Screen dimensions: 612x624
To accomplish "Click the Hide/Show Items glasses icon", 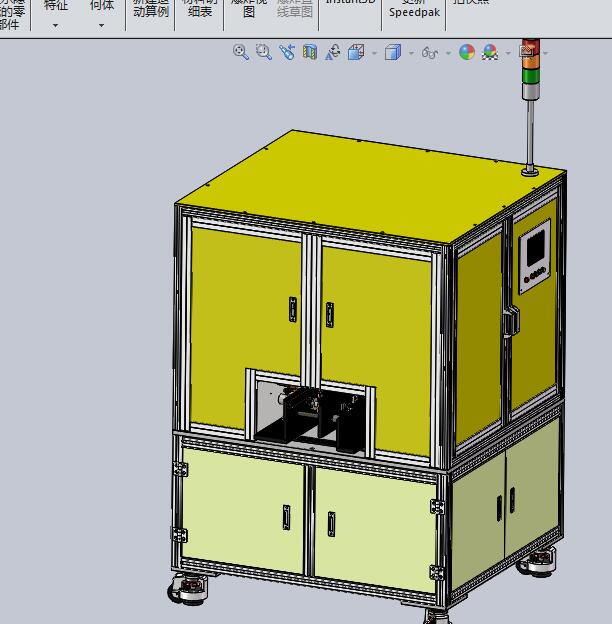I will 430,53.
